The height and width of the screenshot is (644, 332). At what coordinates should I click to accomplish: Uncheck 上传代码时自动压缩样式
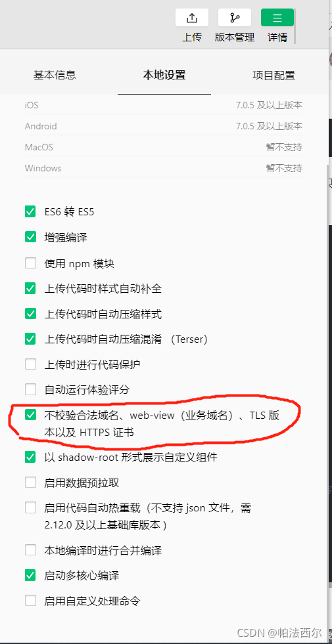coord(30,314)
